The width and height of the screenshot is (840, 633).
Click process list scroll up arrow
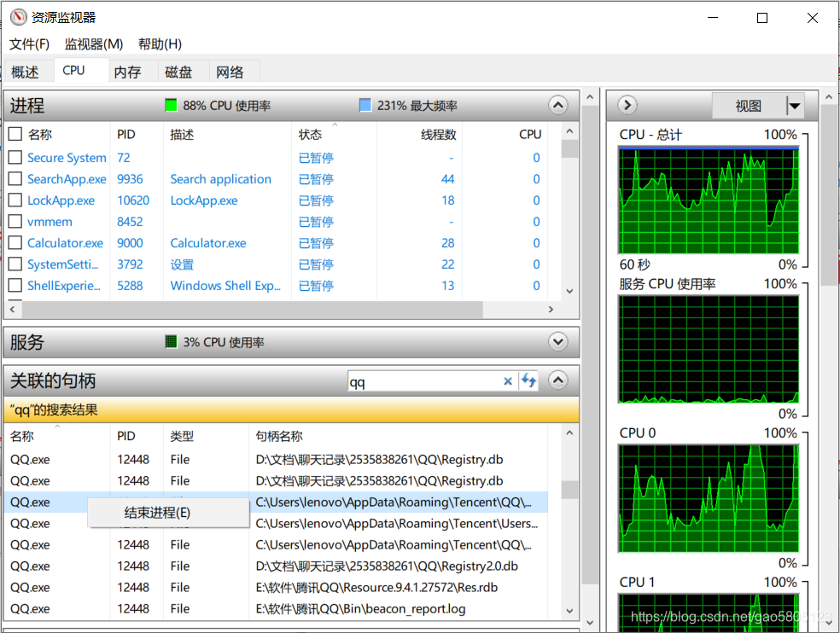pos(569,131)
